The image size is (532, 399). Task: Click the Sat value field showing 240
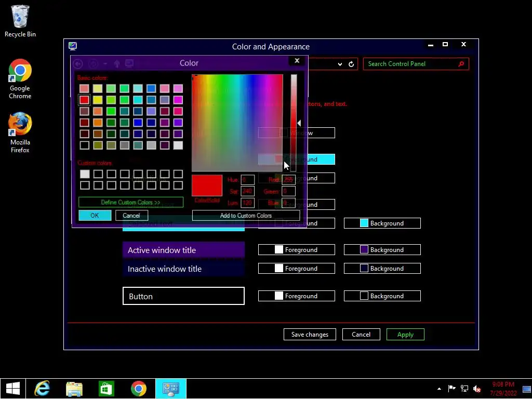click(247, 191)
